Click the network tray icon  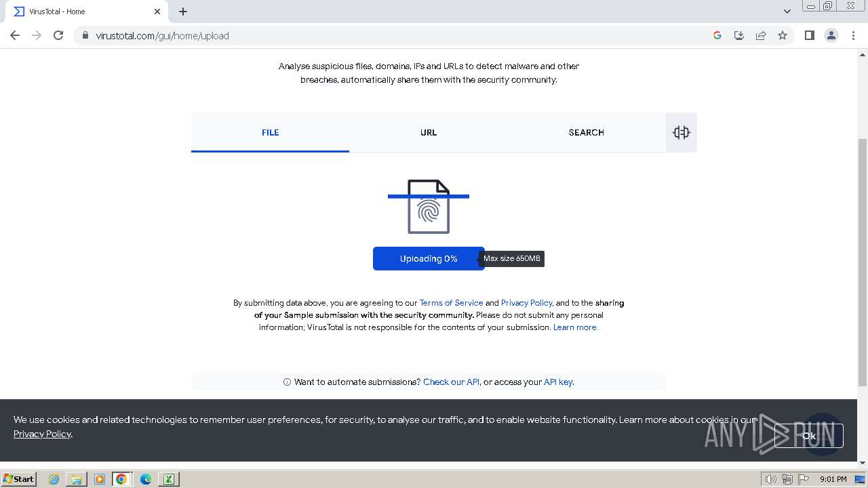[787, 479]
